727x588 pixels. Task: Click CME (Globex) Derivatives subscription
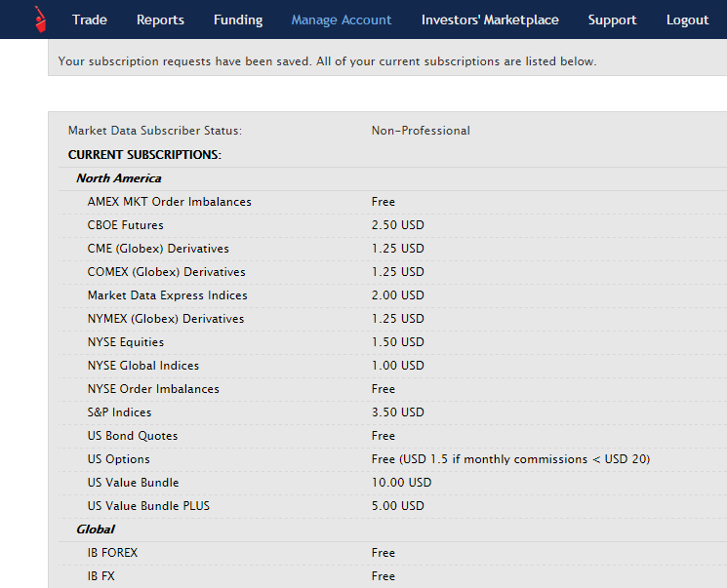click(x=158, y=249)
